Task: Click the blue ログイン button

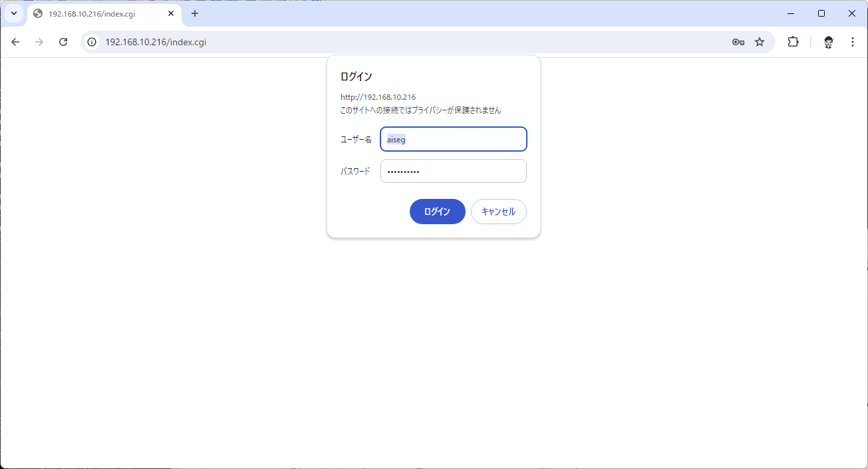Action: click(437, 212)
